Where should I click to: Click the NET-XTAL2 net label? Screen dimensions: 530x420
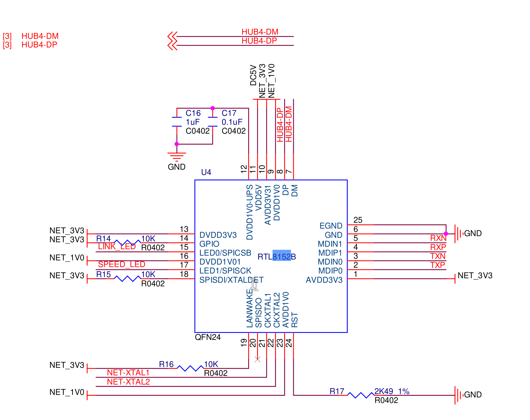[128, 381]
